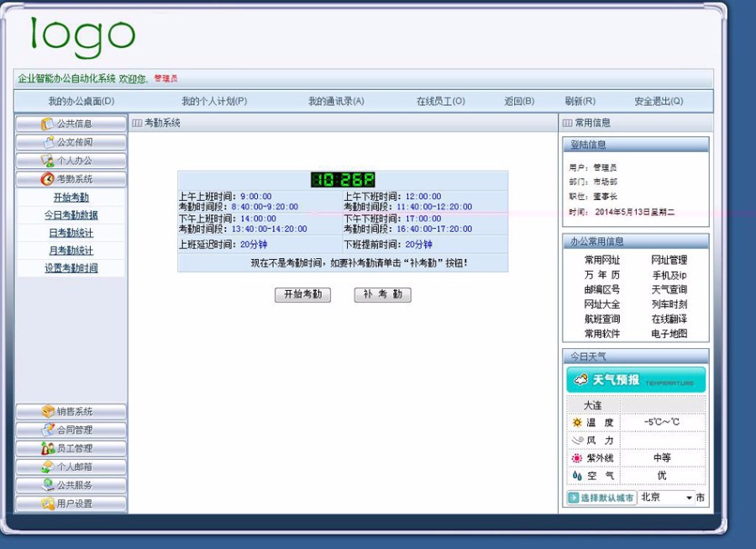
Task: Open the 常用软件 link
Action: point(602,334)
